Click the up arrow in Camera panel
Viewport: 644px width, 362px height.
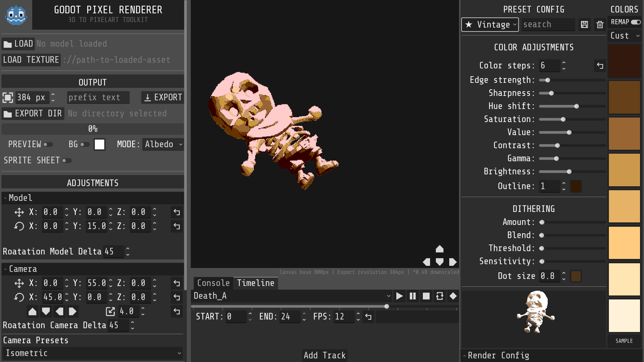33,311
